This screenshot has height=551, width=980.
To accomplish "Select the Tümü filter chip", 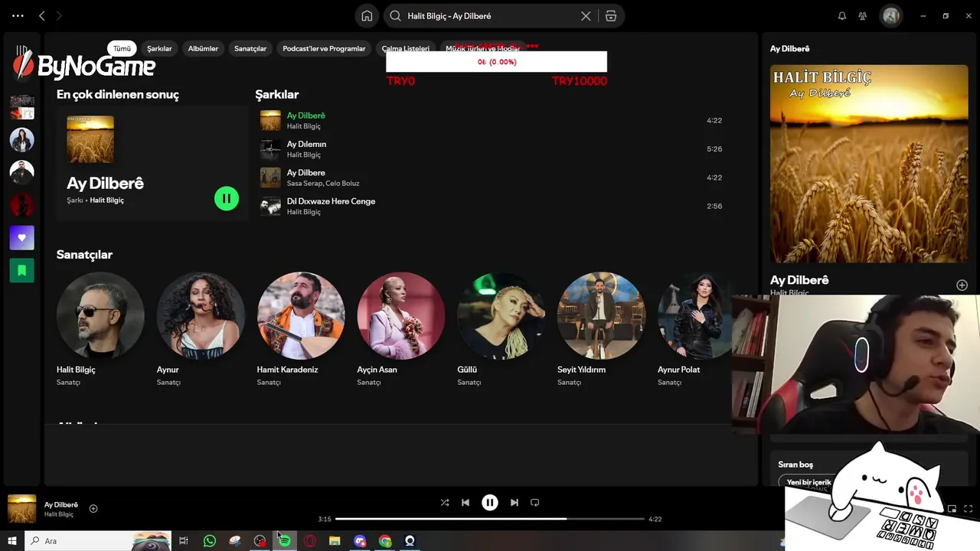I will [x=122, y=48].
